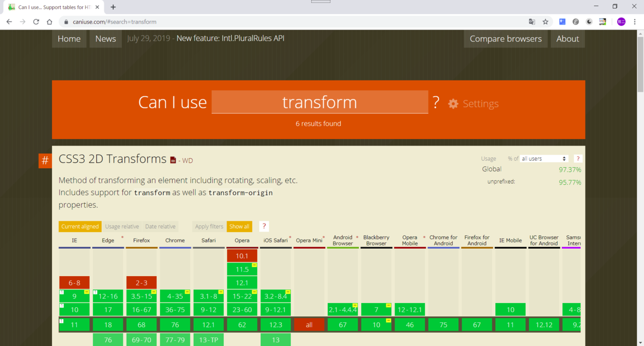Open the 'all users' usage dropdown
Image resolution: width=644 pixels, height=346 pixels.
click(x=544, y=158)
